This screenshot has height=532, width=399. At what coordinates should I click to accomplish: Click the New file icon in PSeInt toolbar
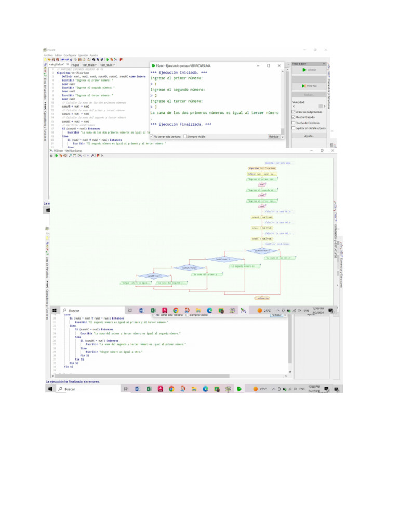click(x=45, y=60)
